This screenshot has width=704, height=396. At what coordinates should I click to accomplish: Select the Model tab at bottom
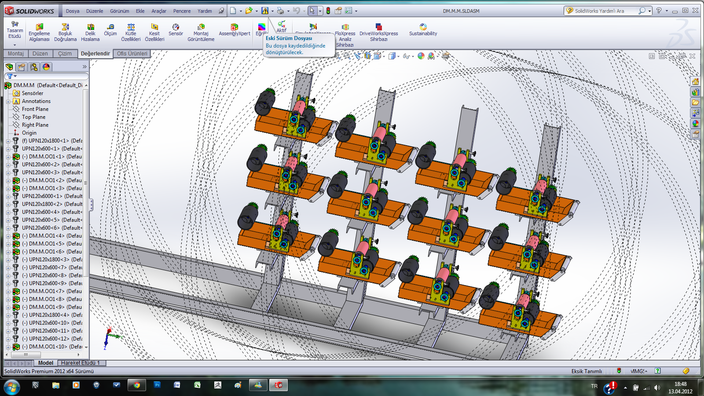click(x=45, y=363)
